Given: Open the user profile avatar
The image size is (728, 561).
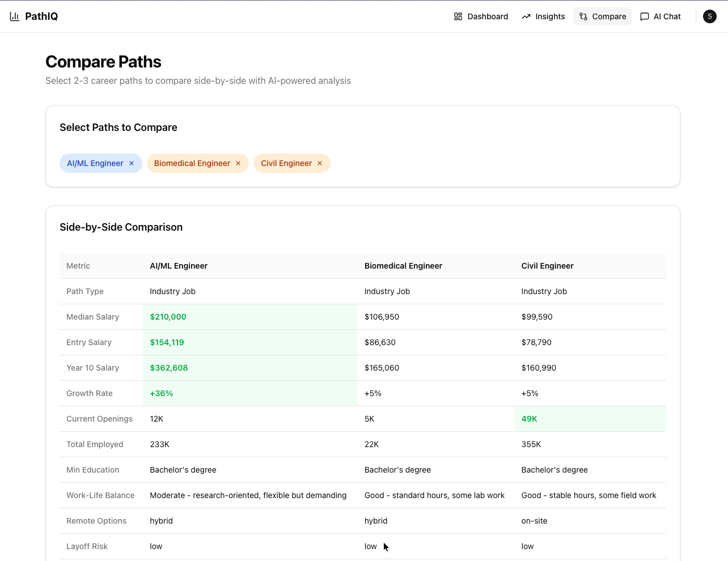Looking at the screenshot, I should pyautogui.click(x=710, y=16).
